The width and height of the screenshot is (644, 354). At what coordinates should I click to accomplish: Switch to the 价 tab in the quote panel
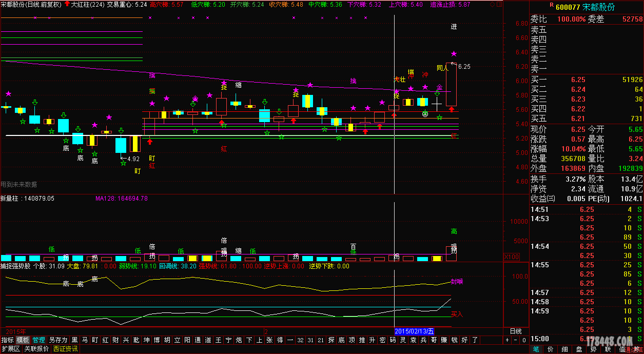[x=551, y=348]
